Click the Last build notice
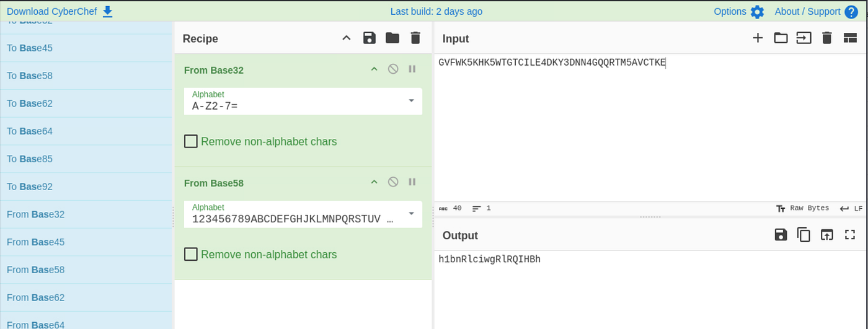Screen dimensions: 868x329 pos(436,11)
